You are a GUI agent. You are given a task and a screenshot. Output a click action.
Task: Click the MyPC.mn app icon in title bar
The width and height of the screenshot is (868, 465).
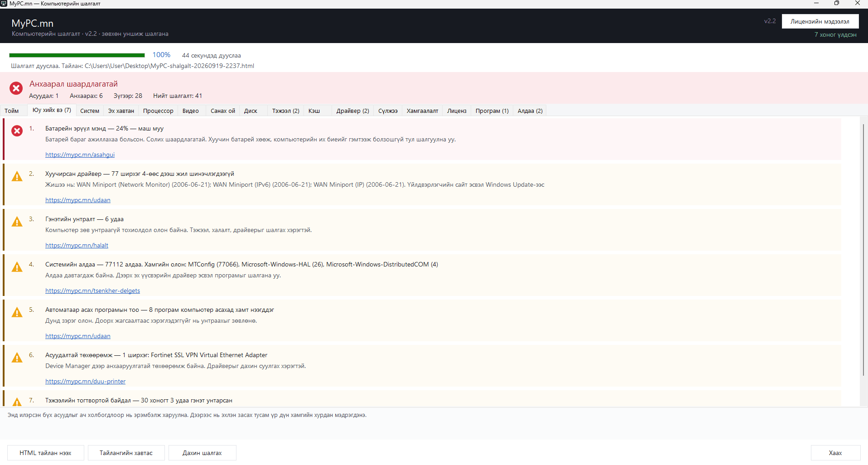coord(4,3)
